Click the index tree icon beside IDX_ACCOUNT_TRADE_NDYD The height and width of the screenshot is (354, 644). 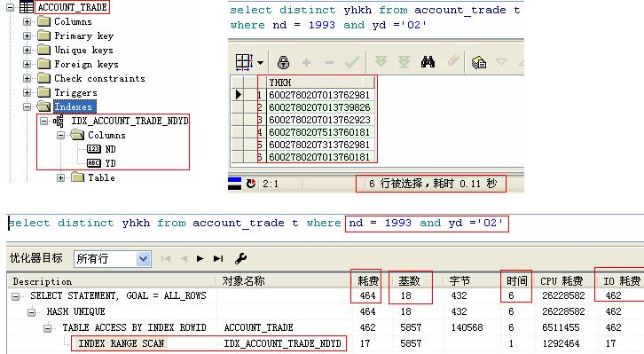coord(59,122)
